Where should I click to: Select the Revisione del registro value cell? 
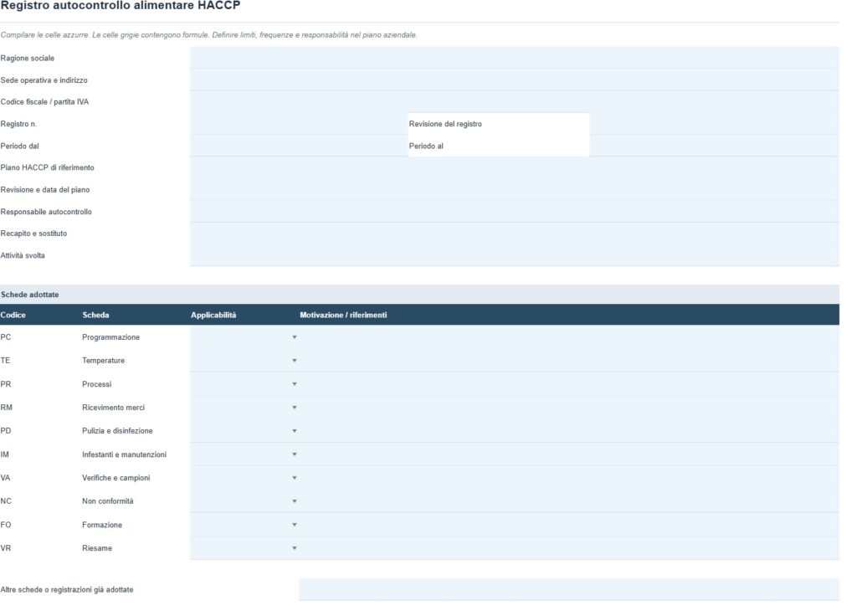coord(715,124)
